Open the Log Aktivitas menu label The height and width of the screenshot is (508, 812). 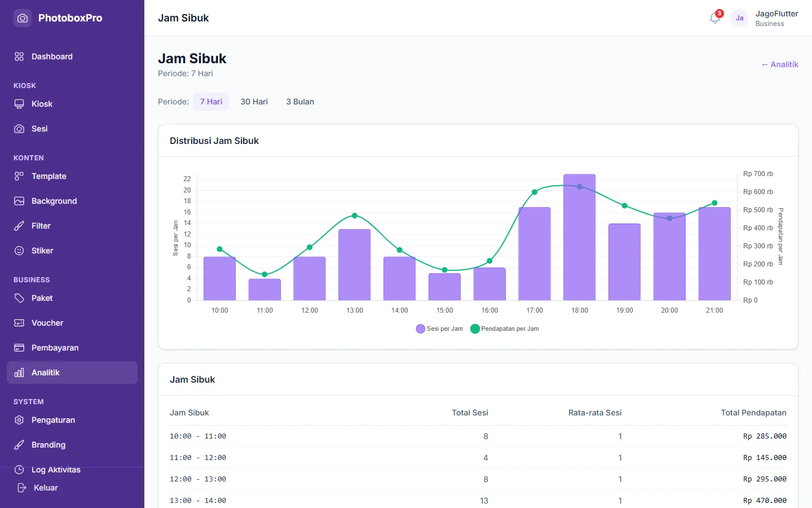(x=56, y=470)
